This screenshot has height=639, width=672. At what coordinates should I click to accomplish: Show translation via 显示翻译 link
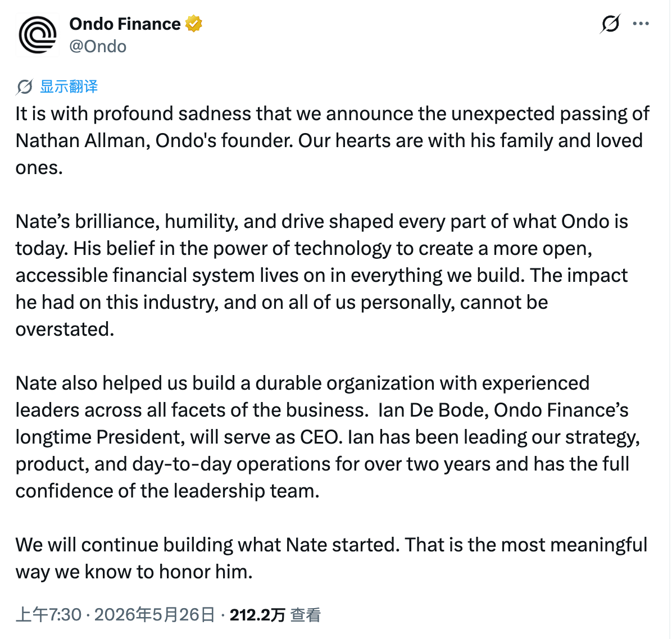[69, 87]
